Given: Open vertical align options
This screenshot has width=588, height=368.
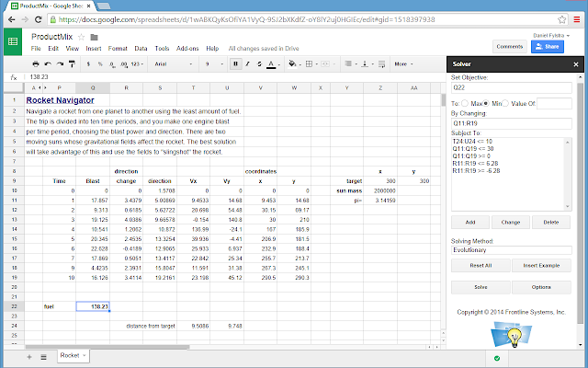Looking at the screenshot, I should [367, 64].
